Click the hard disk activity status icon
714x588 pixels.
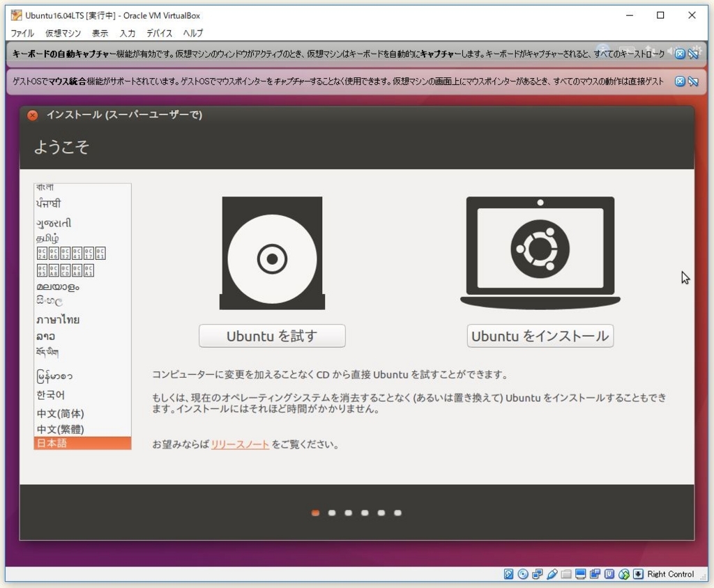coord(508,574)
